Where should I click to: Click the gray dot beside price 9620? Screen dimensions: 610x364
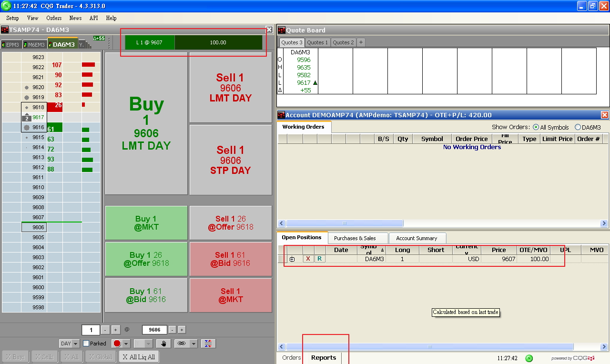coord(27,87)
